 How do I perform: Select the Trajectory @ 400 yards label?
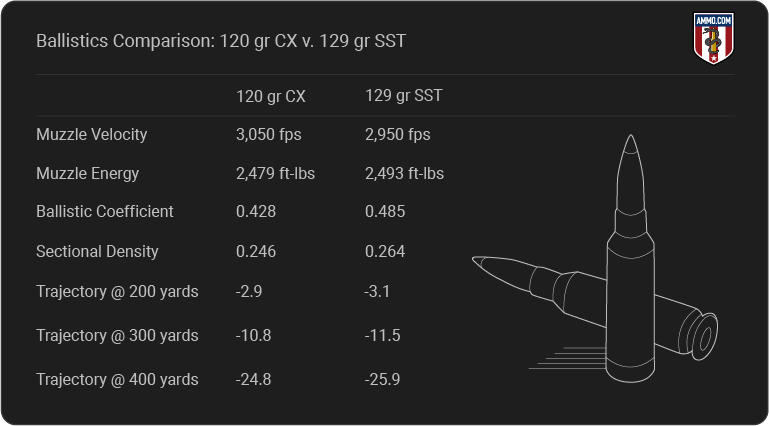pos(117,379)
